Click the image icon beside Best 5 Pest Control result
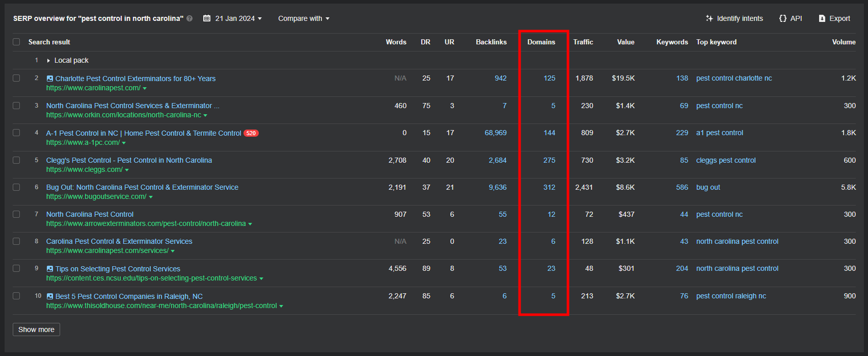The width and height of the screenshot is (868, 356). coord(49,296)
